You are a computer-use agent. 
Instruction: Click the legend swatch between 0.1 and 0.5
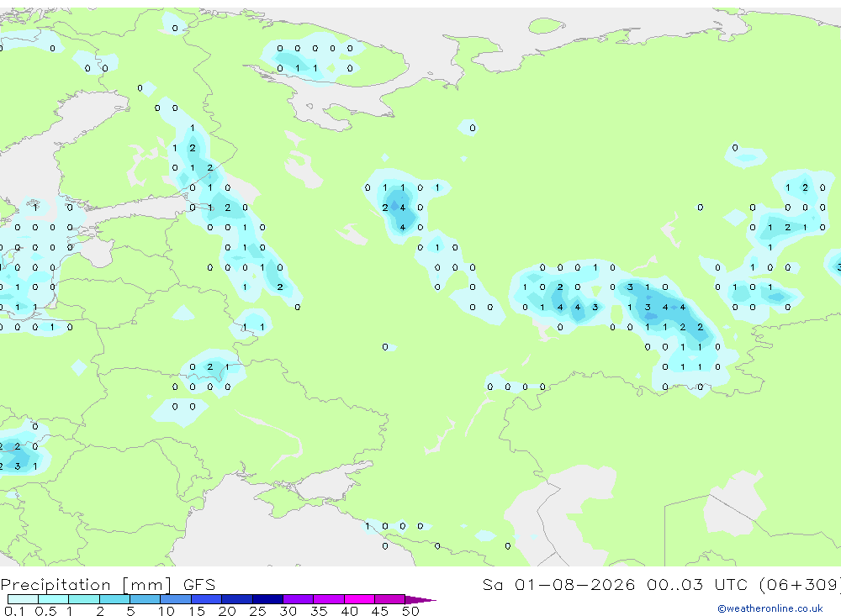click(23, 599)
